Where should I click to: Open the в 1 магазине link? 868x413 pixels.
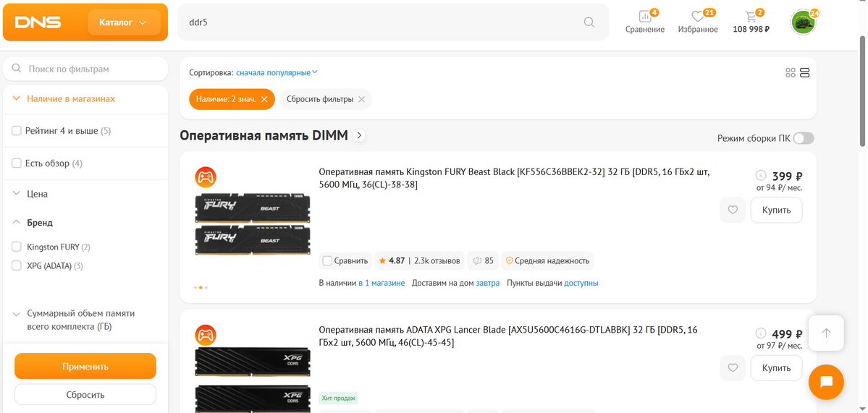[382, 283]
